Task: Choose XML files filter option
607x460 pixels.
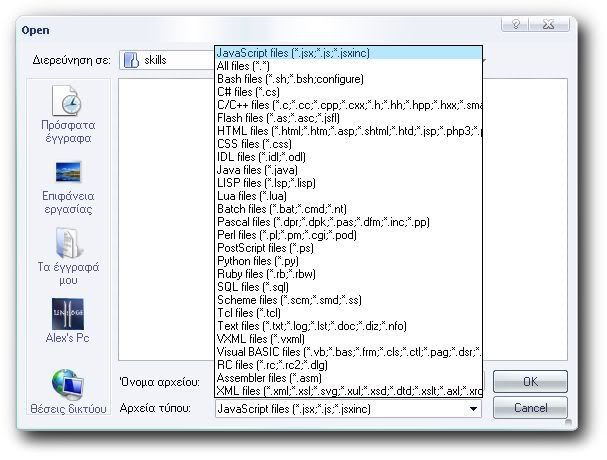Action: coord(348,391)
